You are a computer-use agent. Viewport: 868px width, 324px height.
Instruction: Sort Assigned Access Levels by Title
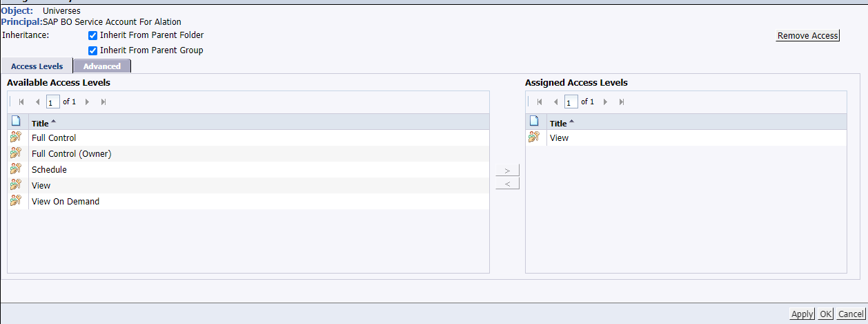(x=562, y=123)
